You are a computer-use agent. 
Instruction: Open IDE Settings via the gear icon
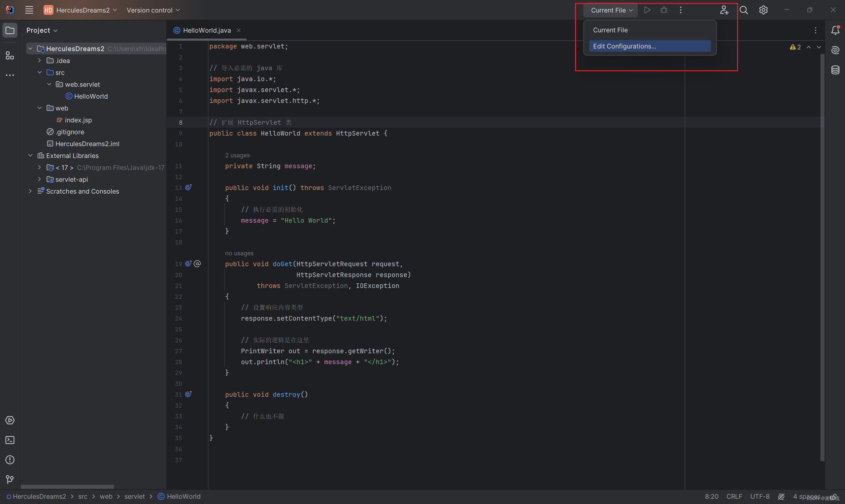pos(763,10)
